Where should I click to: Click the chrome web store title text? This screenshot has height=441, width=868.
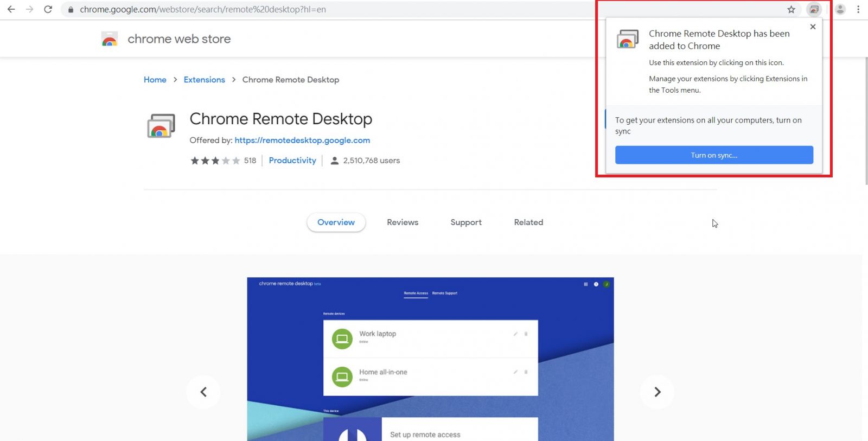pos(179,39)
